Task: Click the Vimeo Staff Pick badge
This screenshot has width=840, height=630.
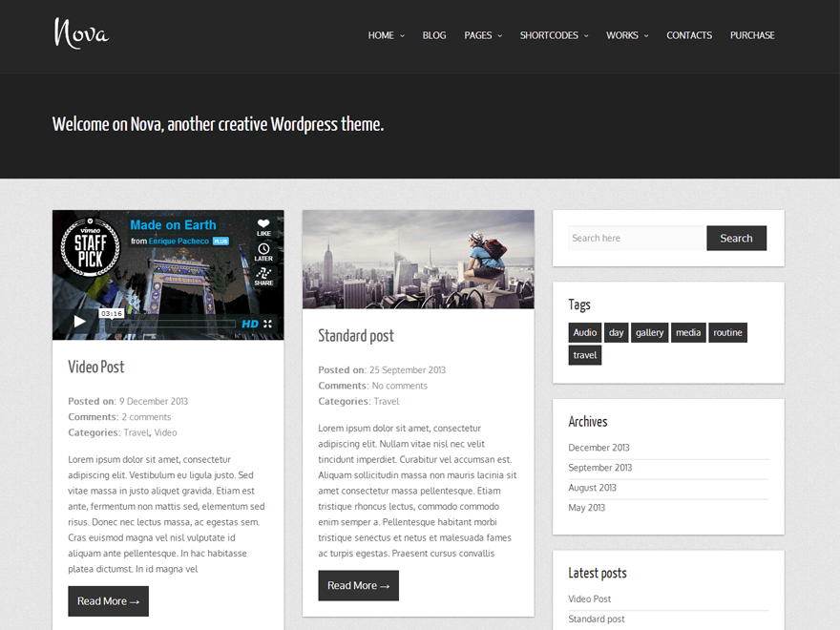Action: tap(92, 249)
